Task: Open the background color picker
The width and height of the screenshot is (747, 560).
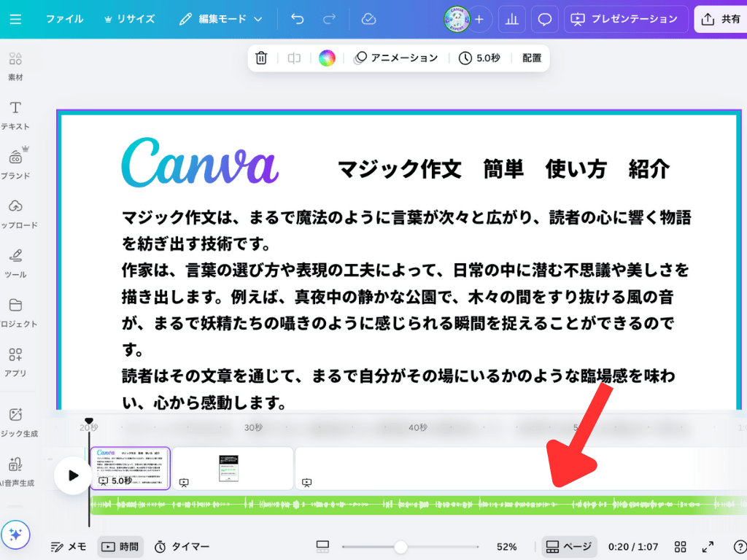Action: point(327,58)
